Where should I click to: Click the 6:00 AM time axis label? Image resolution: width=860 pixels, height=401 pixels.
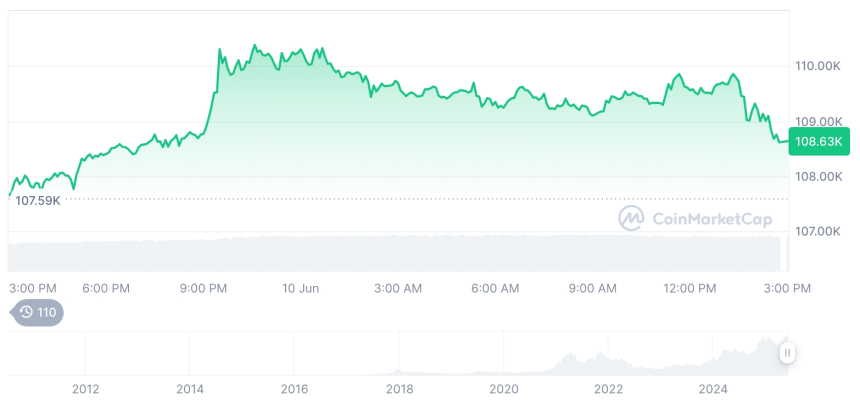pos(495,288)
